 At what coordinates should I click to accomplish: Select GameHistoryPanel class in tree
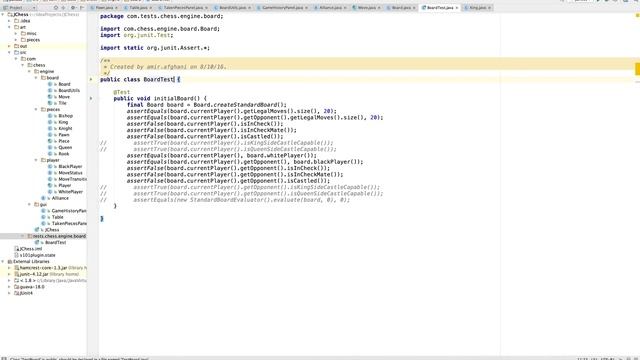click(69, 211)
